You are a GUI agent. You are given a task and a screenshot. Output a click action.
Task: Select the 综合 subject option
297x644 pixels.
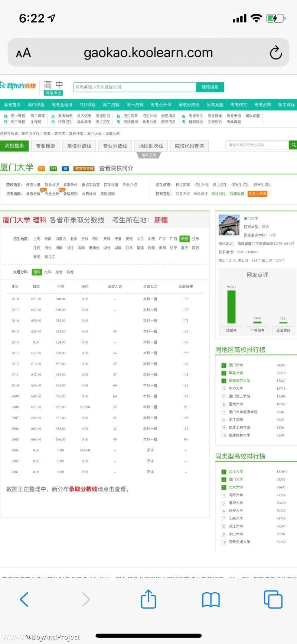tap(59, 272)
